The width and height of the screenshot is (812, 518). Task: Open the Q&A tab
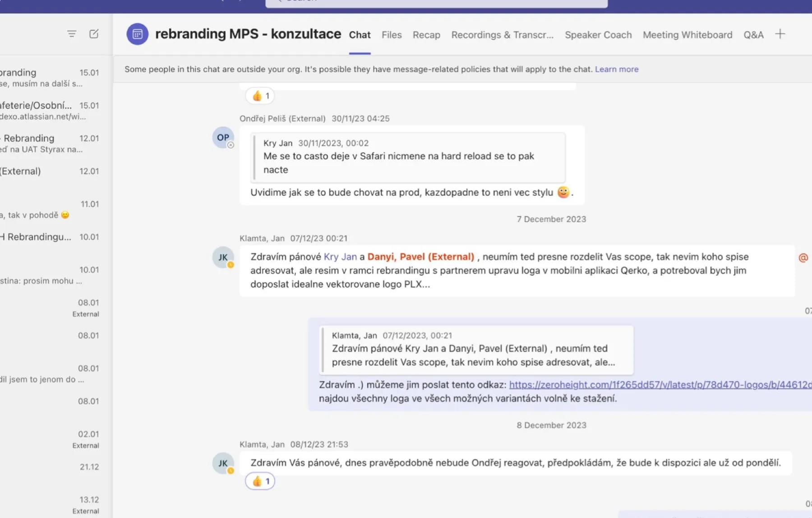coord(753,35)
